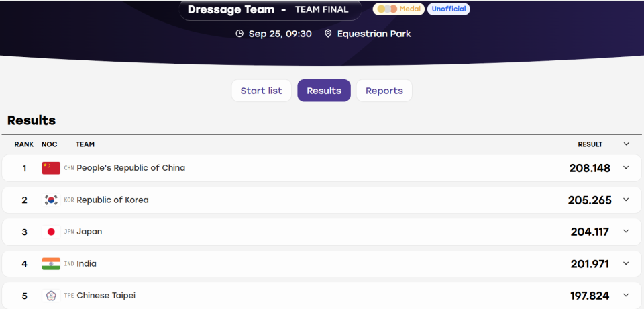The image size is (644, 309).
Task: Click the 204.117 result score
Action: tap(590, 232)
